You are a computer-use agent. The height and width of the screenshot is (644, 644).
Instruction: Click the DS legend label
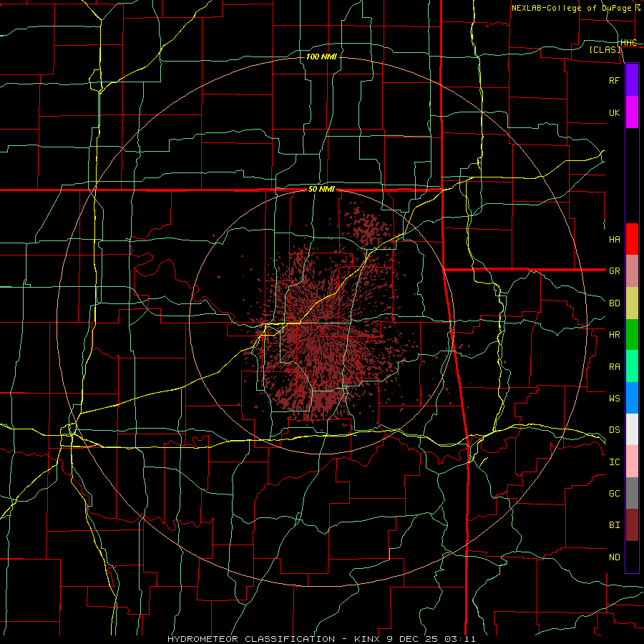(614, 430)
